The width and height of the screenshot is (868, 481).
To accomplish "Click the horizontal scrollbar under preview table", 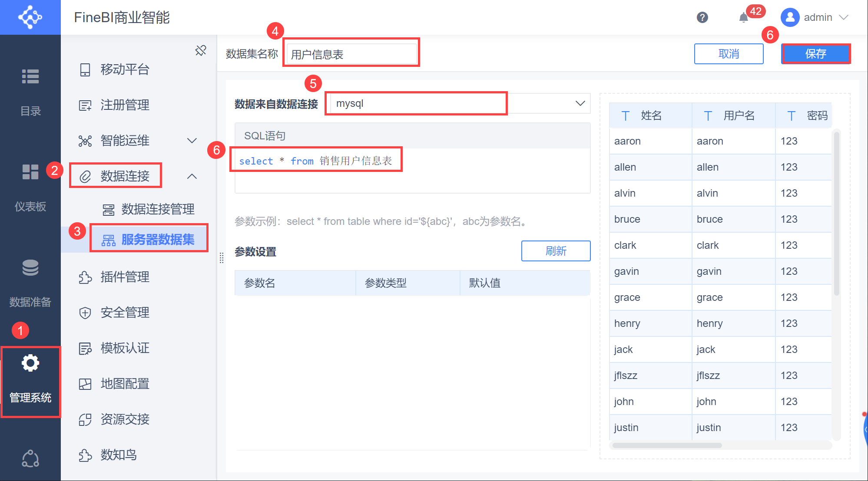I will 667,445.
